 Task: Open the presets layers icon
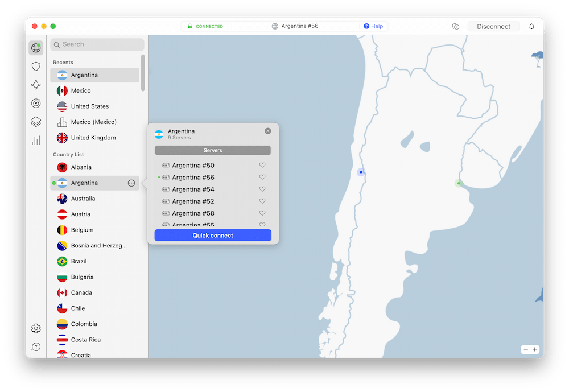(36, 122)
